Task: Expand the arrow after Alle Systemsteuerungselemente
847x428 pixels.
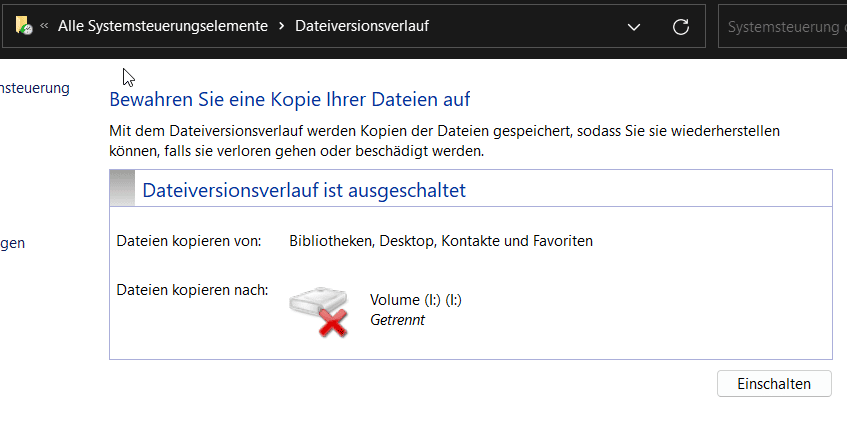Action: [281, 27]
